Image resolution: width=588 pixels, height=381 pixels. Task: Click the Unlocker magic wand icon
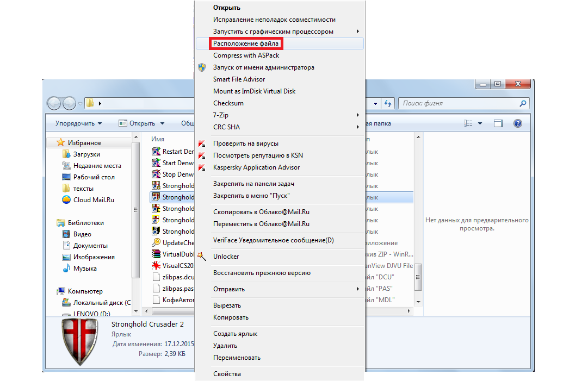[202, 256]
